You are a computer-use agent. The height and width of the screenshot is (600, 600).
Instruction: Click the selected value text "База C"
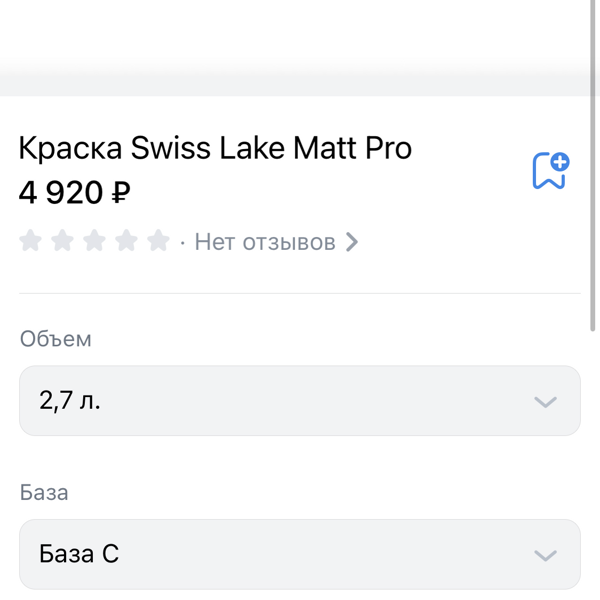point(79,554)
